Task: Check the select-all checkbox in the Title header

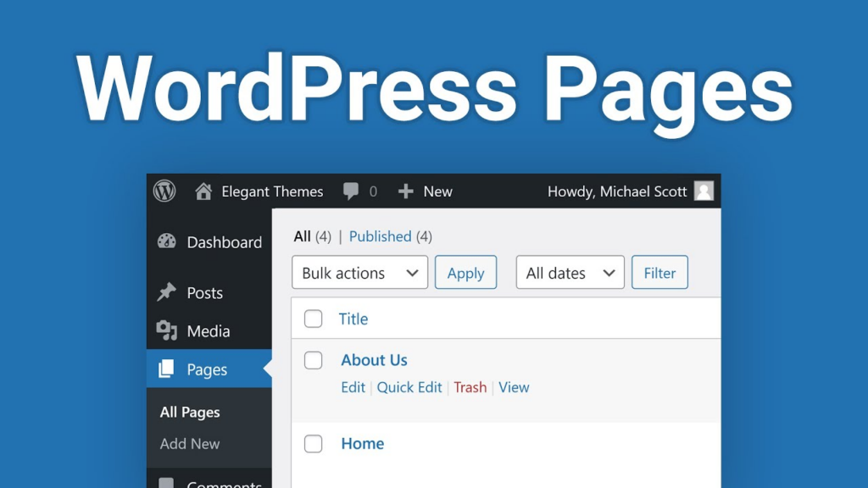Action: click(x=313, y=319)
